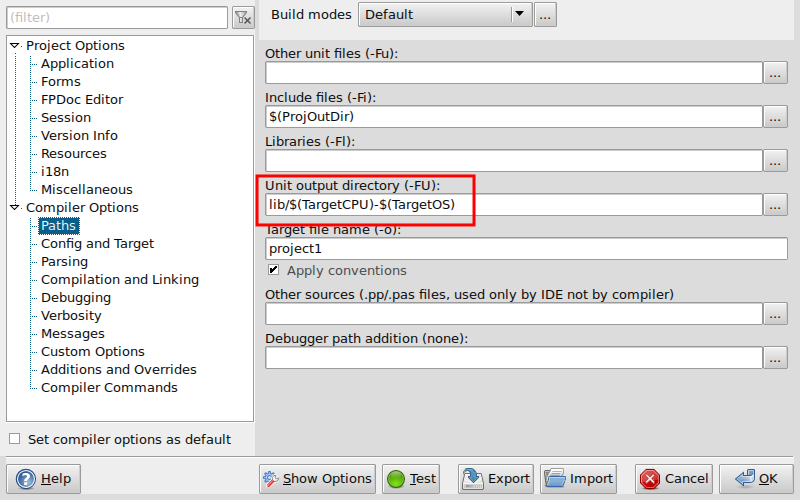Collapse the Compiler Options tree node

coord(15,207)
